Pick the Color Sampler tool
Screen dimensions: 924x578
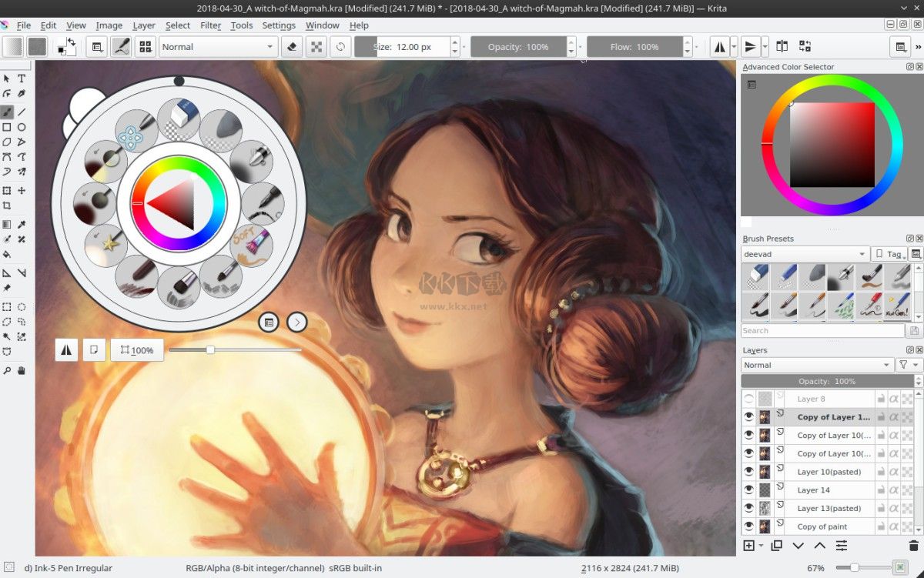(21, 225)
